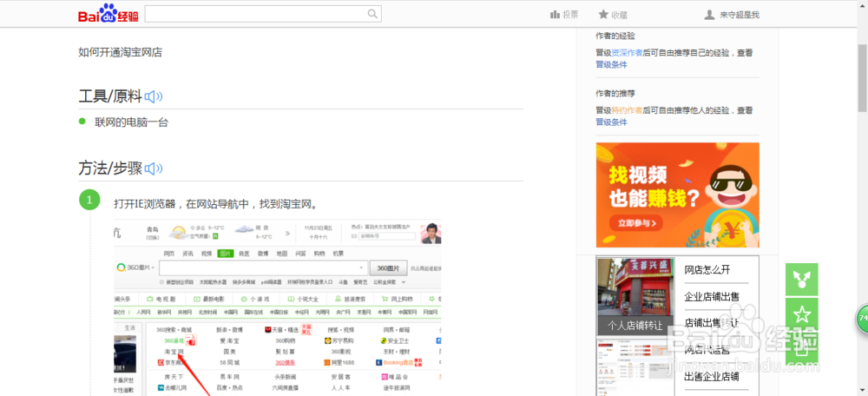Click the 立即参与 button in banner

pyautogui.click(x=636, y=223)
